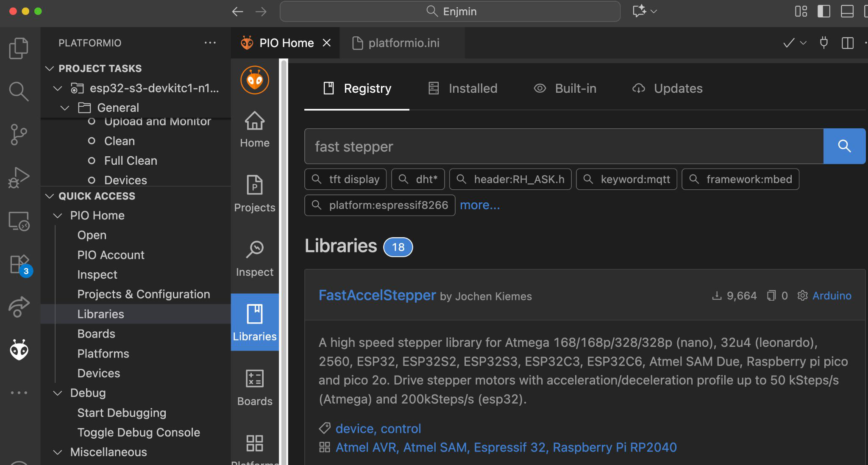Run the Clean project task
Viewport: 868px width, 465px height.
tap(120, 141)
